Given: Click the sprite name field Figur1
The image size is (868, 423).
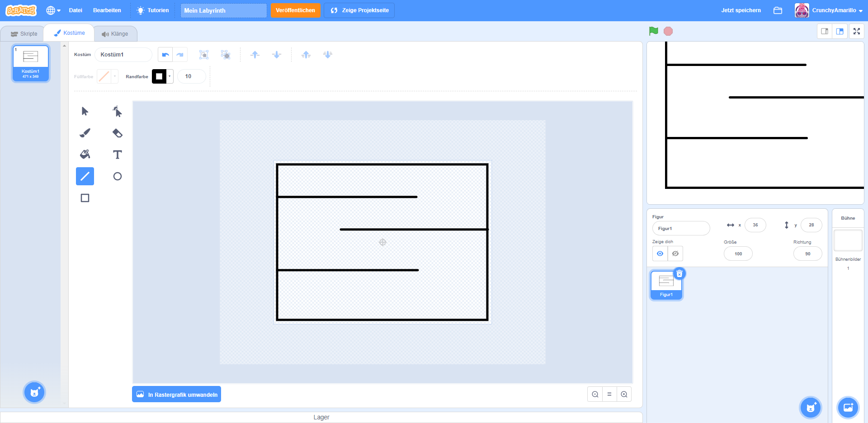Looking at the screenshot, I should tap(681, 228).
